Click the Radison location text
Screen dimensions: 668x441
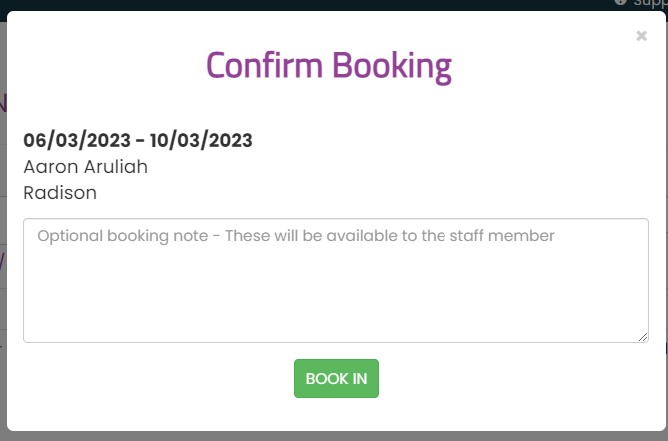(60, 193)
